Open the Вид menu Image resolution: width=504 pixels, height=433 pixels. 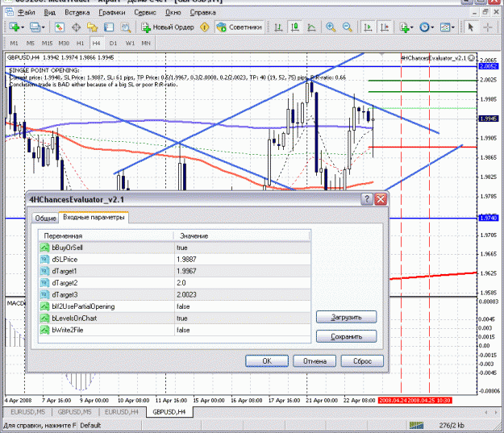pyautogui.click(x=50, y=13)
